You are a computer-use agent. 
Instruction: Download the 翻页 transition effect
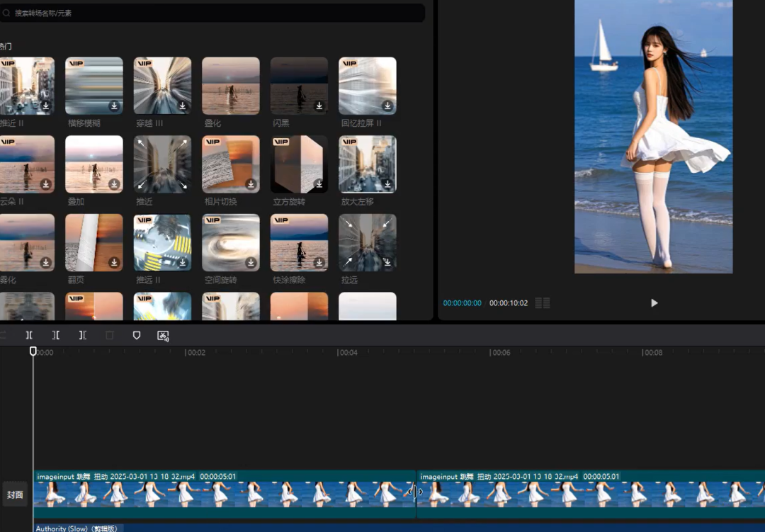[114, 262]
